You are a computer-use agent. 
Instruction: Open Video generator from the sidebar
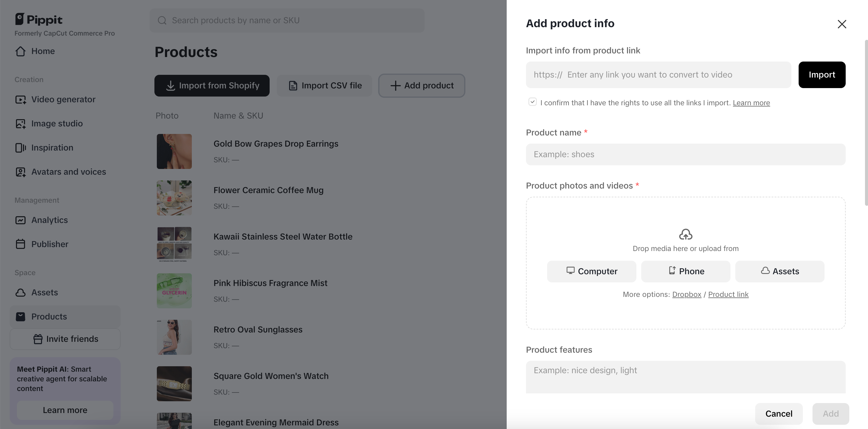point(63,99)
